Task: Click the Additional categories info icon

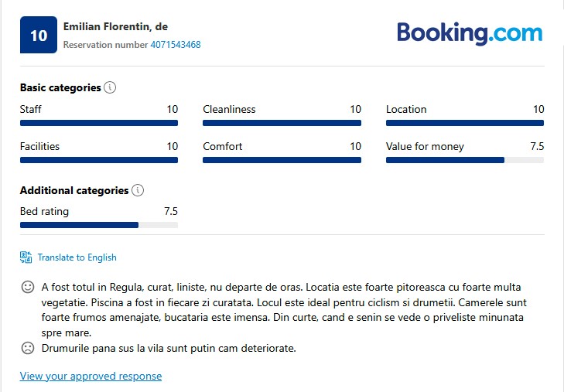Action: click(x=138, y=190)
